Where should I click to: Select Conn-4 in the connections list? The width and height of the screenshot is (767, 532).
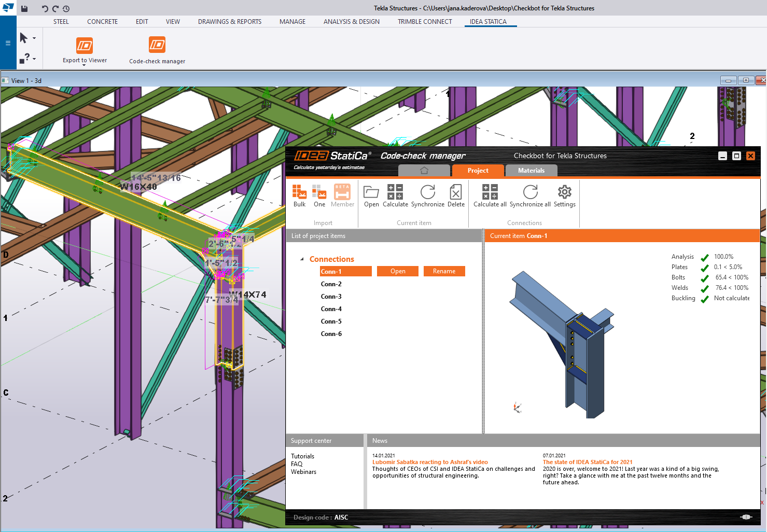click(331, 309)
